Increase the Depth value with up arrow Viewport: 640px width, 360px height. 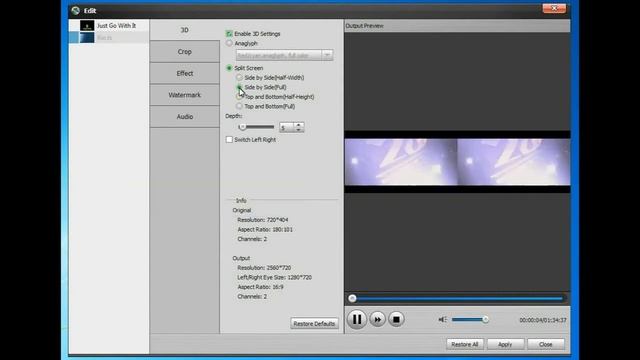(299, 125)
